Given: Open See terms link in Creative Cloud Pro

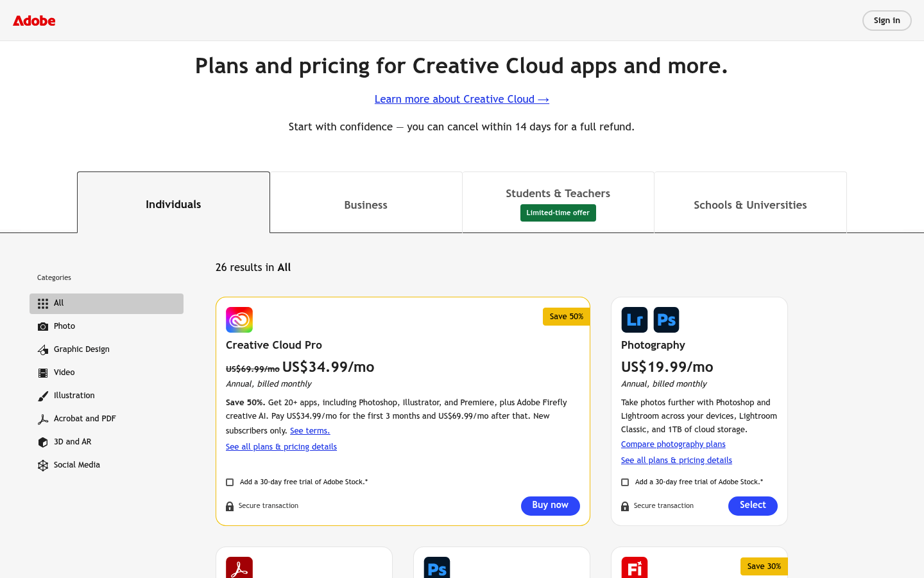Looking at the screenshot, I should click(310, 431).
